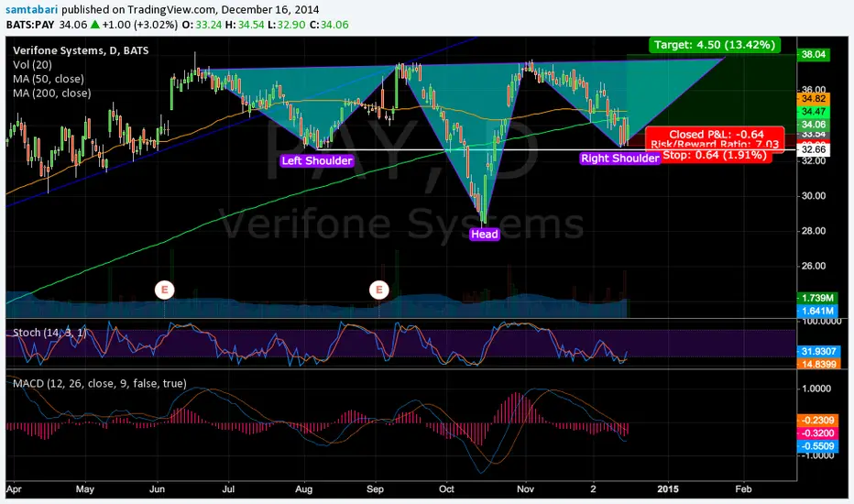Click the 38.04 target price tag
This screenshot has width=854, height=504.
coord(814,54)
